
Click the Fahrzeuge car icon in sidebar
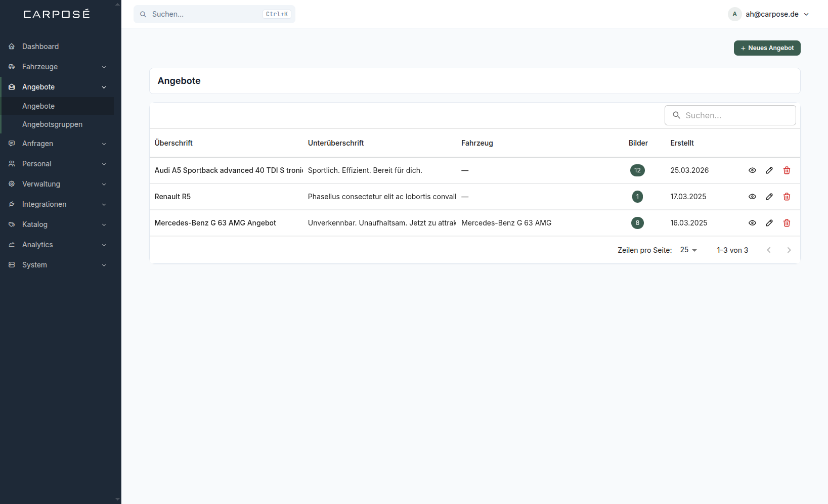click(x=12, y=67)
